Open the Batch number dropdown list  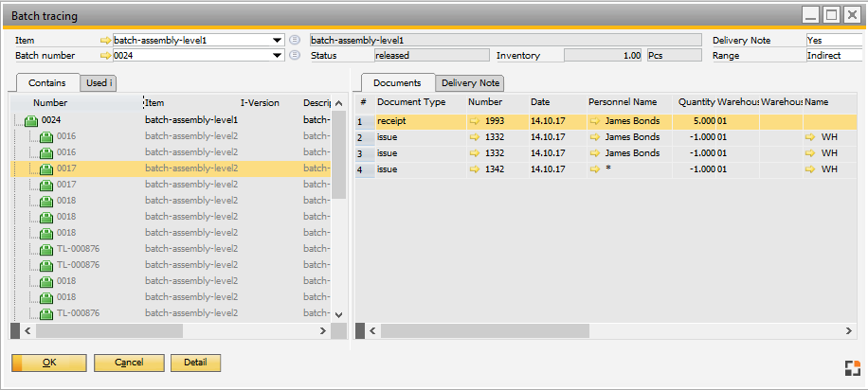(x=278, y=56)
